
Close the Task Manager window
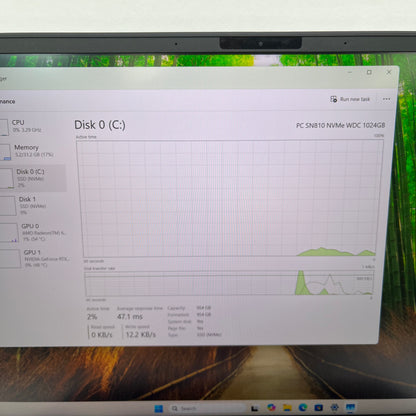coord(389,72)
